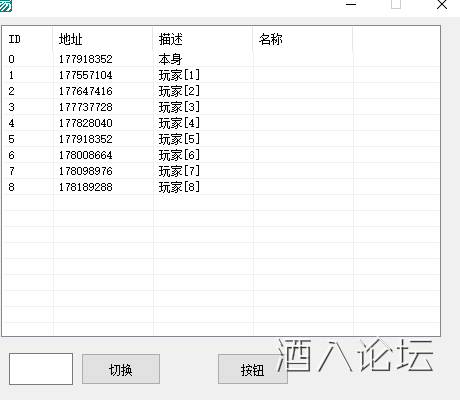Click the maximize button in title bar
Viewport: 460px width, 400px height.
tap(396, 5)
